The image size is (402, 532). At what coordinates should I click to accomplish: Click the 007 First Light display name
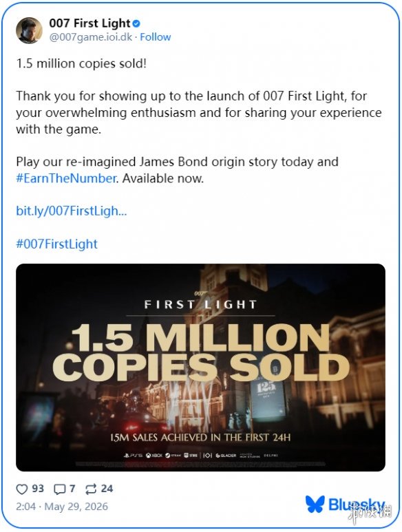89,23
